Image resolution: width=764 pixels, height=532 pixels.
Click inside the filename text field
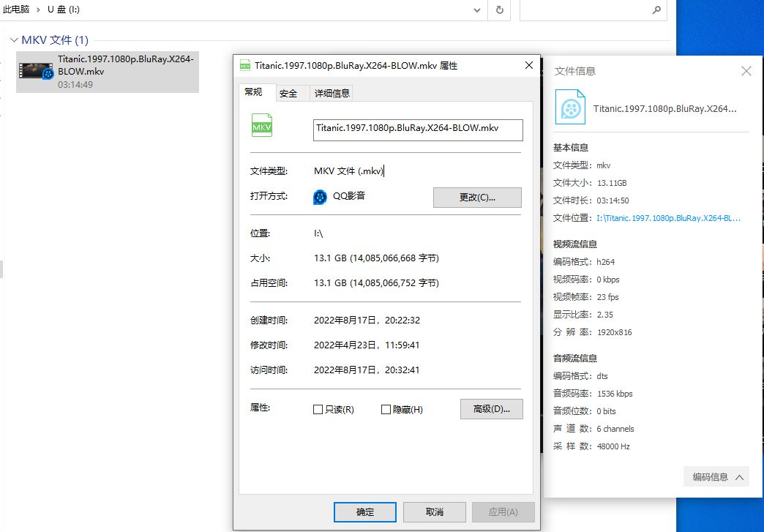point(417,130)
